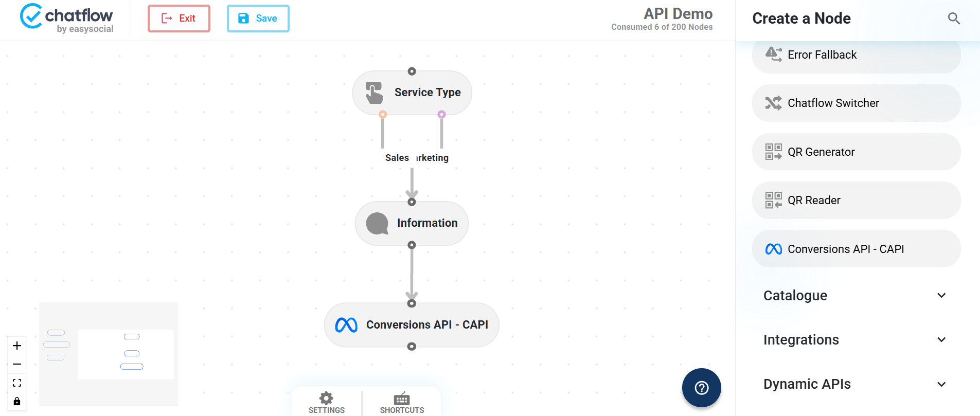Click the Meta icon on canvas CAPI node
This screenshot has width=980, height=416.
tap(346, 325)
